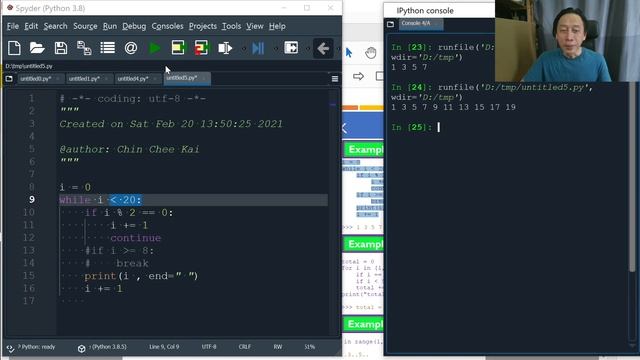The width and height of the screenshot is (640, 360).
Task: Run selection or current line icon
Action: (x=225, y=48)
